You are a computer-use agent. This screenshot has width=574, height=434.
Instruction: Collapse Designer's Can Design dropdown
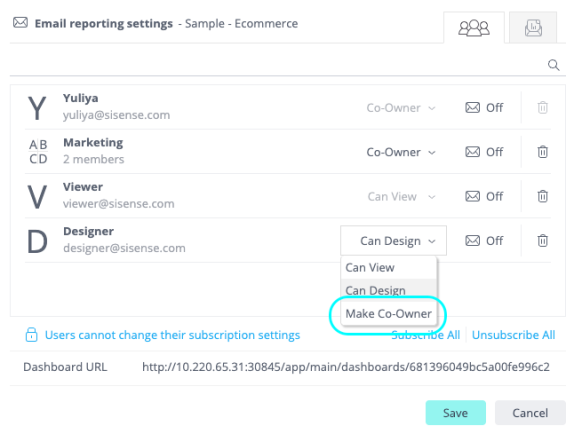[394, 240]
